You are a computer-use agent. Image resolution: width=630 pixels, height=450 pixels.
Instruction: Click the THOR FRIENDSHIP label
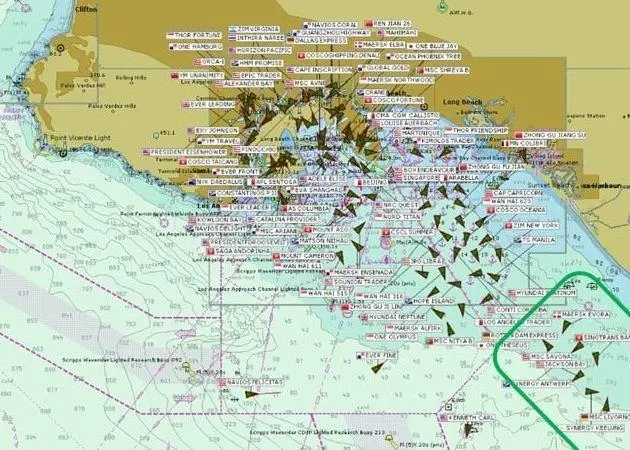point(477,131)
